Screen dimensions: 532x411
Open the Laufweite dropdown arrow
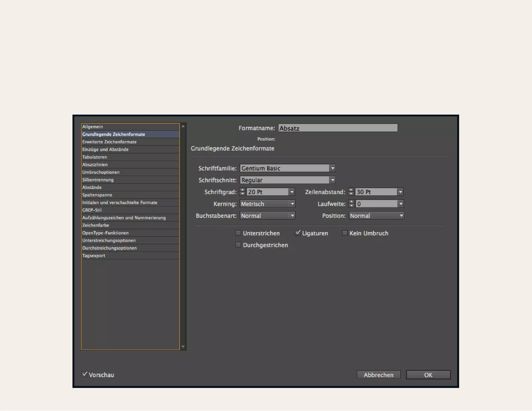[401, 204]
